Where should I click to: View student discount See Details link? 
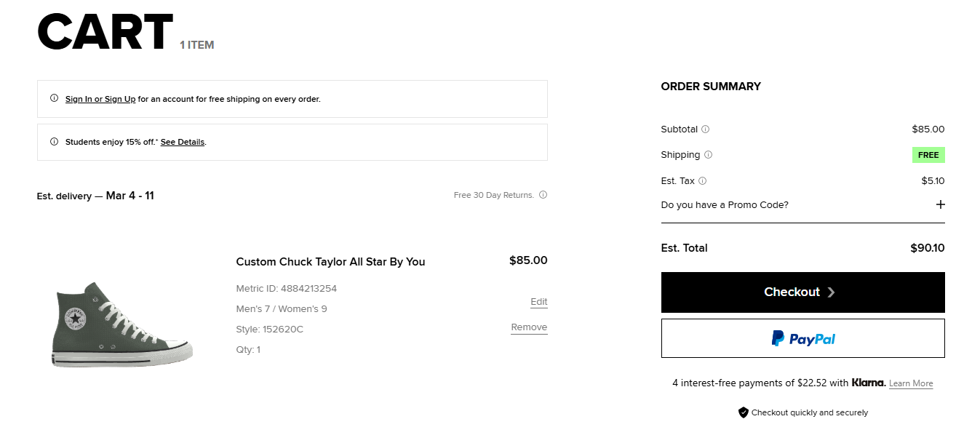click(x=183, y=142)
